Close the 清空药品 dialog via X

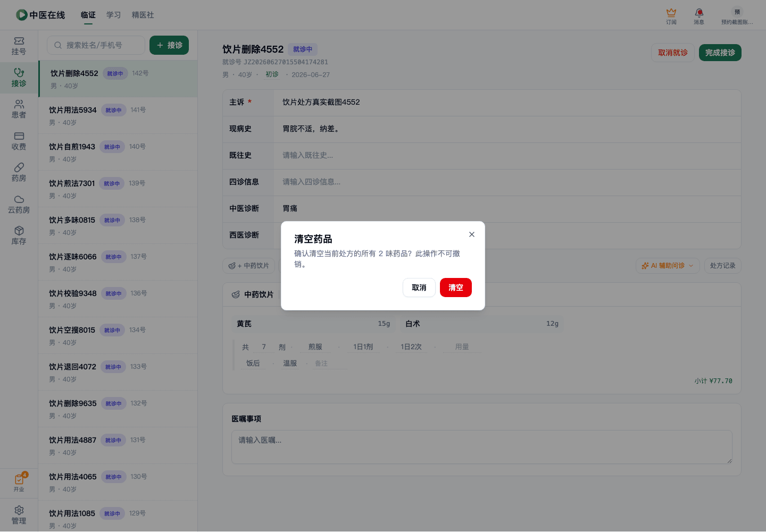(471, 234)
